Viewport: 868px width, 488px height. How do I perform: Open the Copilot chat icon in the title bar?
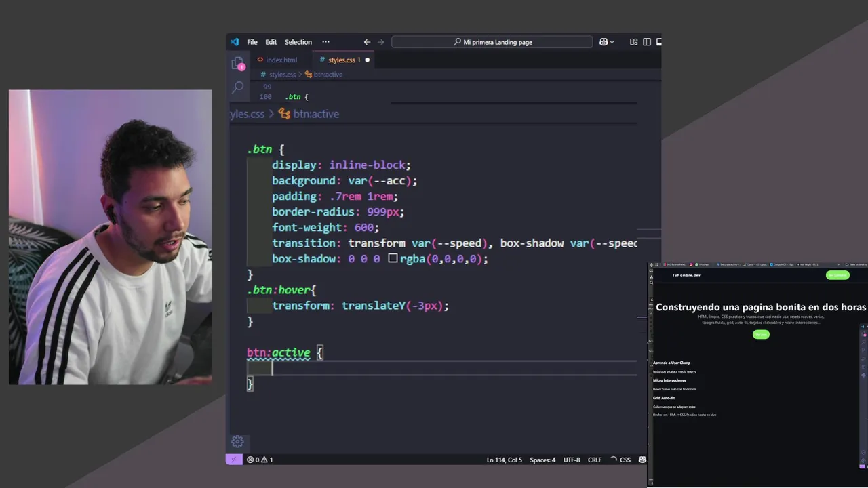[603, 42]
